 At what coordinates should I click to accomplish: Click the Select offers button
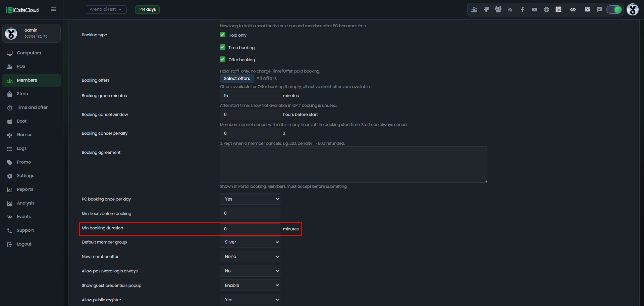click(x=237, y=78)
